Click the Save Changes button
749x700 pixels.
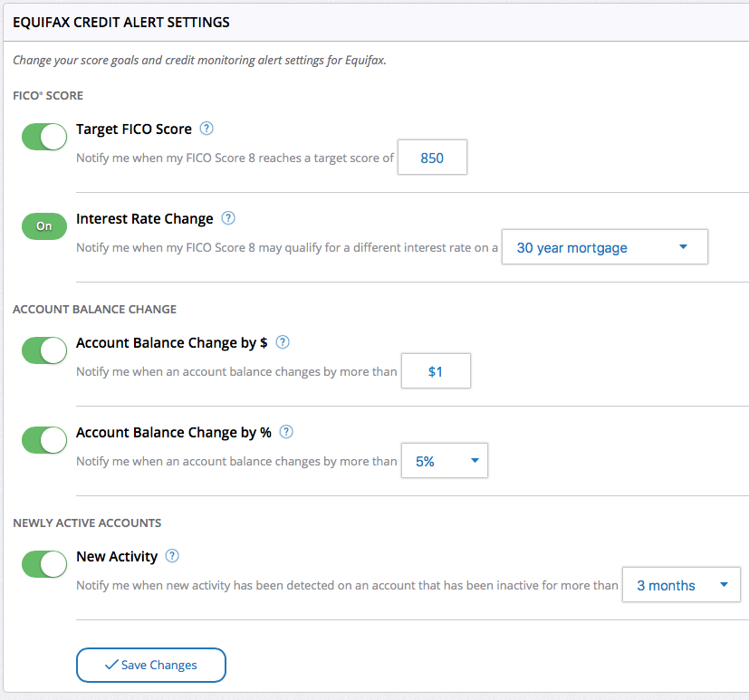[x=150, y=665]
